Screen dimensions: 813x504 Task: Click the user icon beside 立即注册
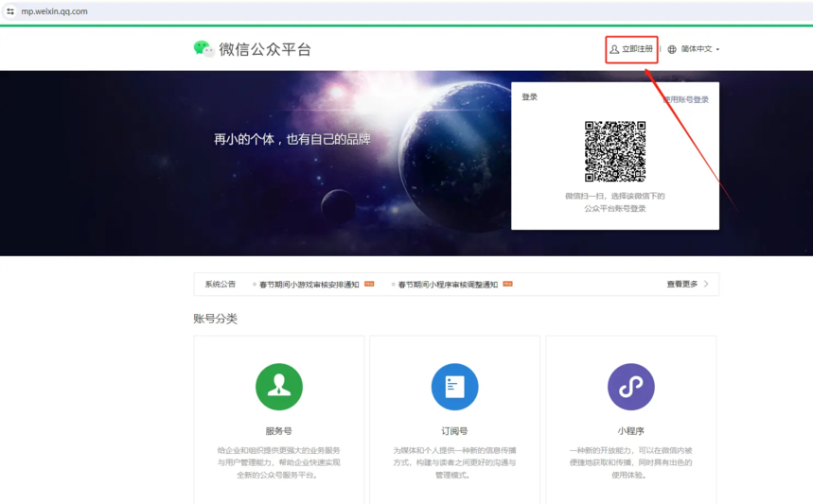[x=614, y=49]
